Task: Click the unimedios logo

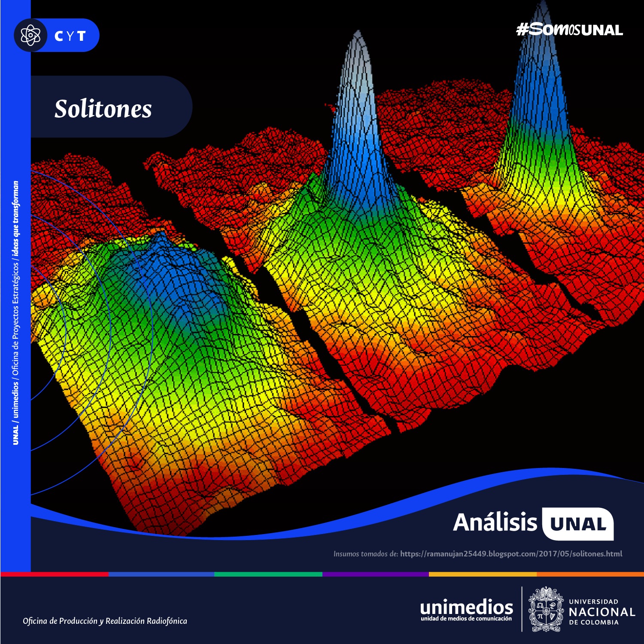Action: [466, 610]
